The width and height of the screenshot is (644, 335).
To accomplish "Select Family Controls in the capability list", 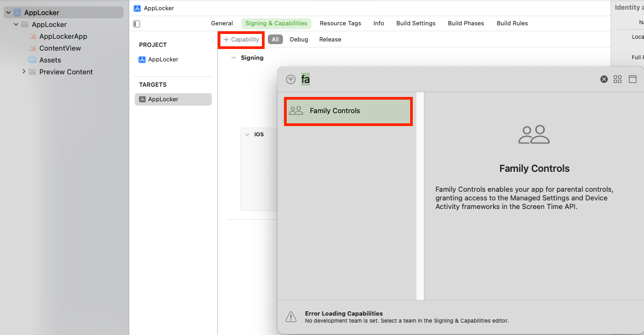I will (x=348, y=111).
